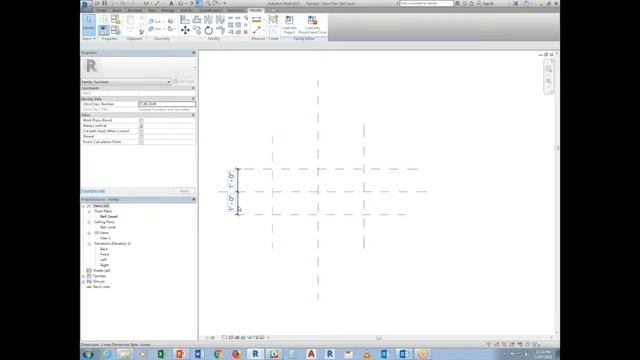Image resolution: width=640 pixels, height=360 pixels.
Task: Click the upper 1'-0" dimension text
Action: tap(231, 180)
